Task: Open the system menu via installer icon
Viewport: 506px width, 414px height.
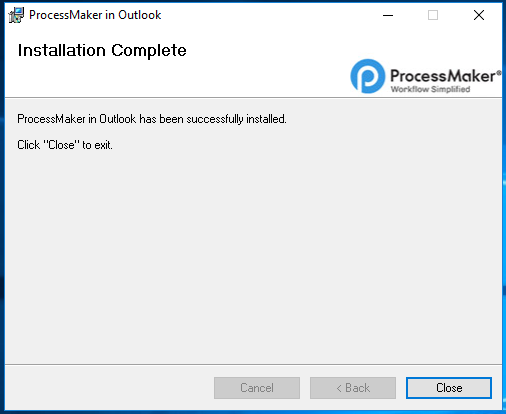Action: pos(16,15)
